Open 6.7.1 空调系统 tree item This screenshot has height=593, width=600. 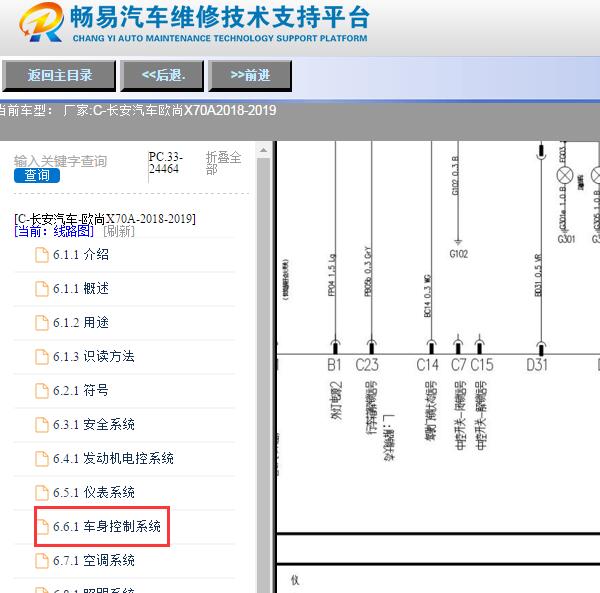click(94, 560)
